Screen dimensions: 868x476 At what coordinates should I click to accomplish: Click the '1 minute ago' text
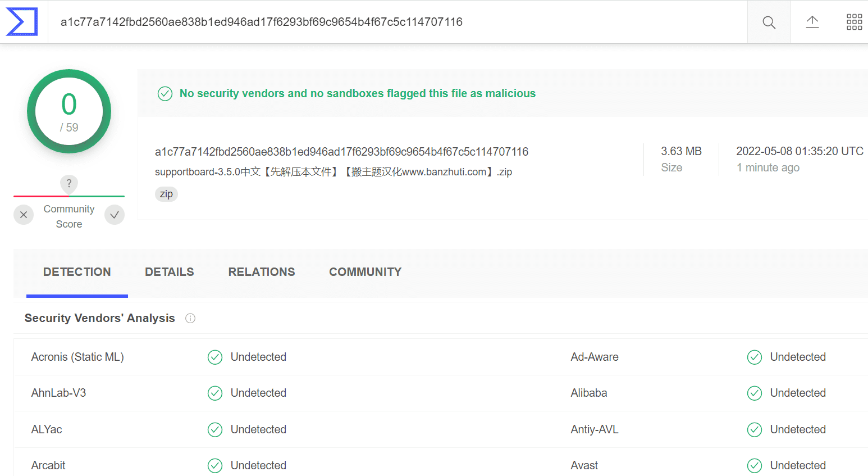[768, 167]
